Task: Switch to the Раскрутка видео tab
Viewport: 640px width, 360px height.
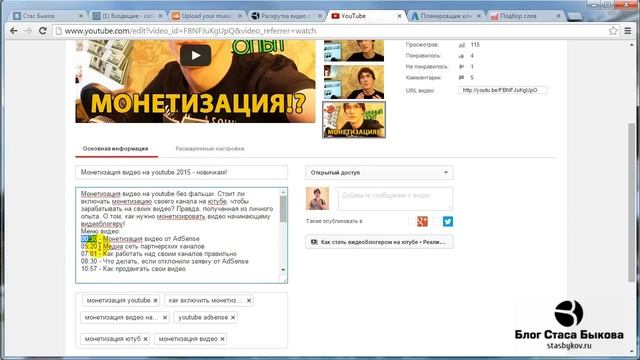Action: click(287, 16)
